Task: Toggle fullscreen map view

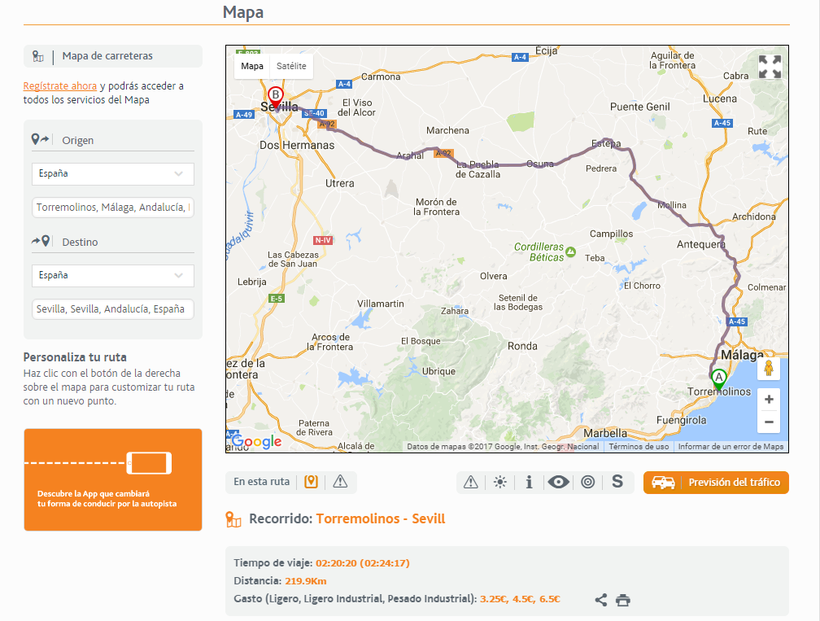Action: (x=769, y=67)
